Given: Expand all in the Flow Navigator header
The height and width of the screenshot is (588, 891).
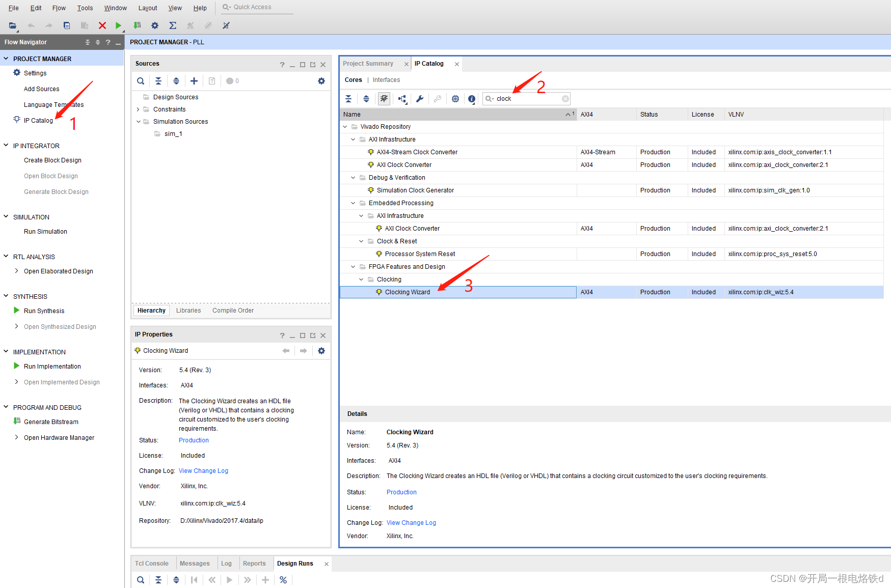Looking at the screenshot, I should pyautogui.click(x=98, y=42).
